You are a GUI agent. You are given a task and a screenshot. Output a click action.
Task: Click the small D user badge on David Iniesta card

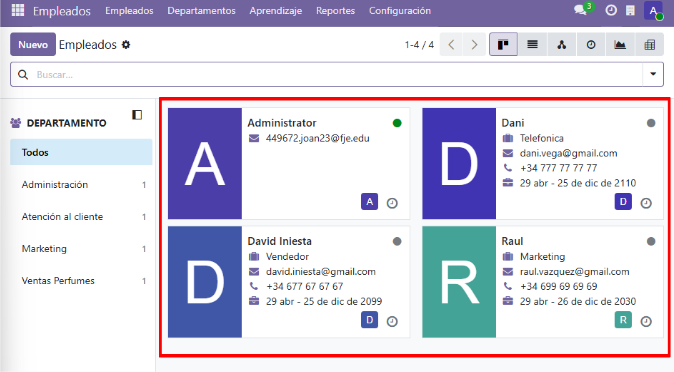click(370, 320)
